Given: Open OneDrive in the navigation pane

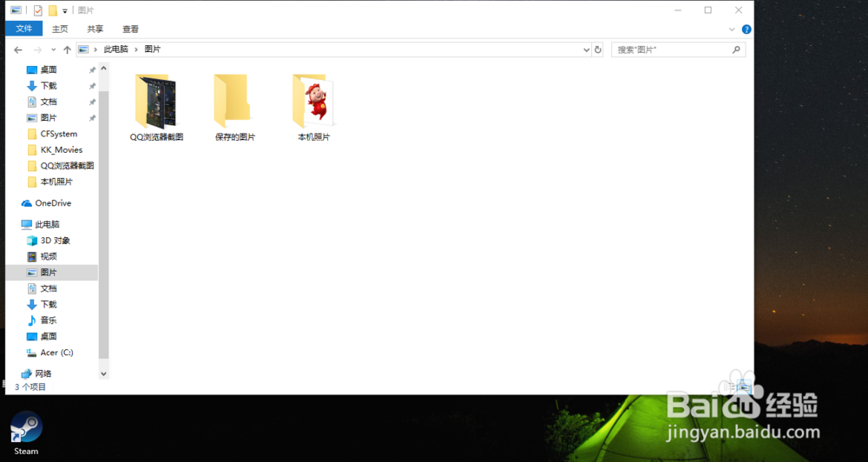Looking at the screenshot, I should (x=53, y=203).
